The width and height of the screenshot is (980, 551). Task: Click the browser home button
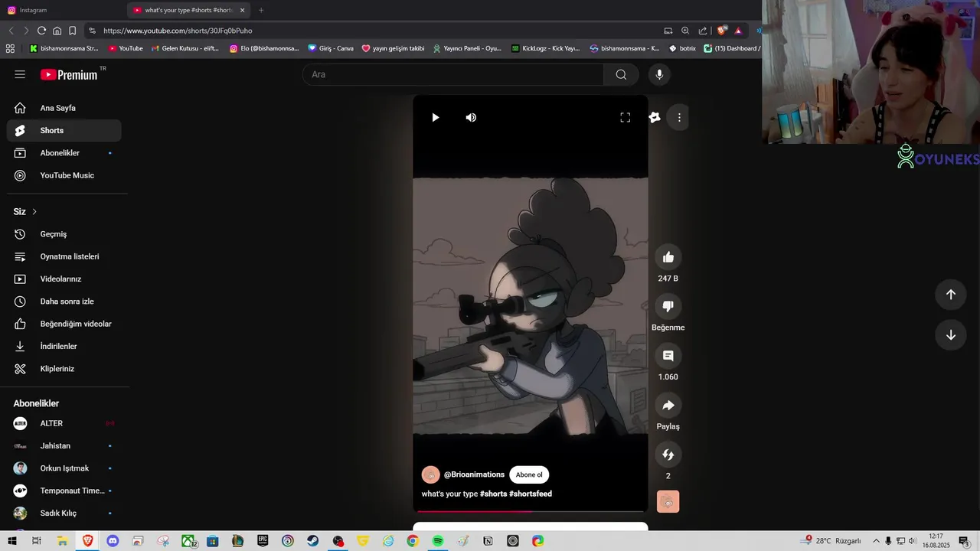57,31
